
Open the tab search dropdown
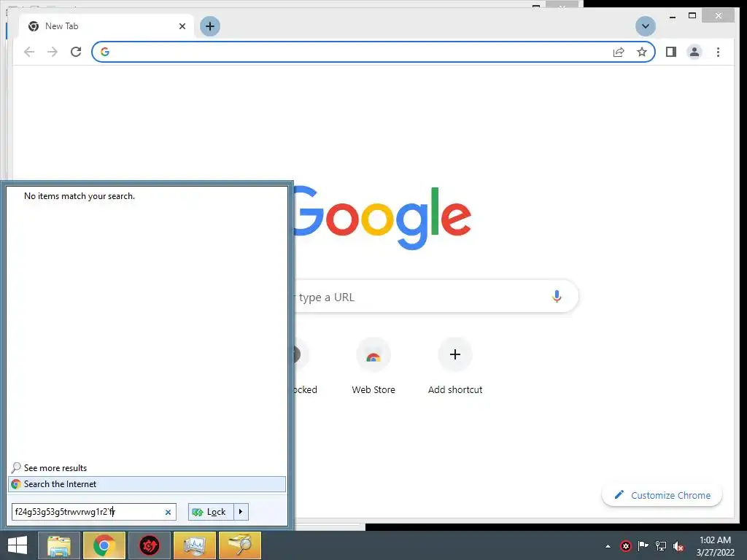(x=646, y=26)
